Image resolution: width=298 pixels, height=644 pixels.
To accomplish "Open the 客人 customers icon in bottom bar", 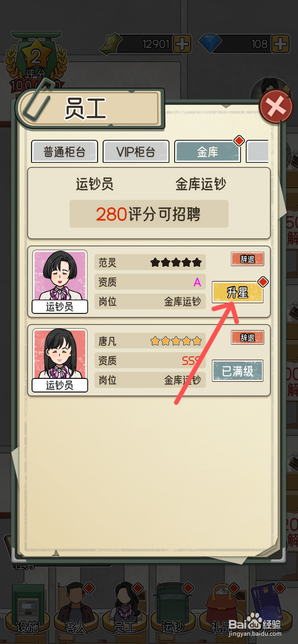I will pos(76,610).
